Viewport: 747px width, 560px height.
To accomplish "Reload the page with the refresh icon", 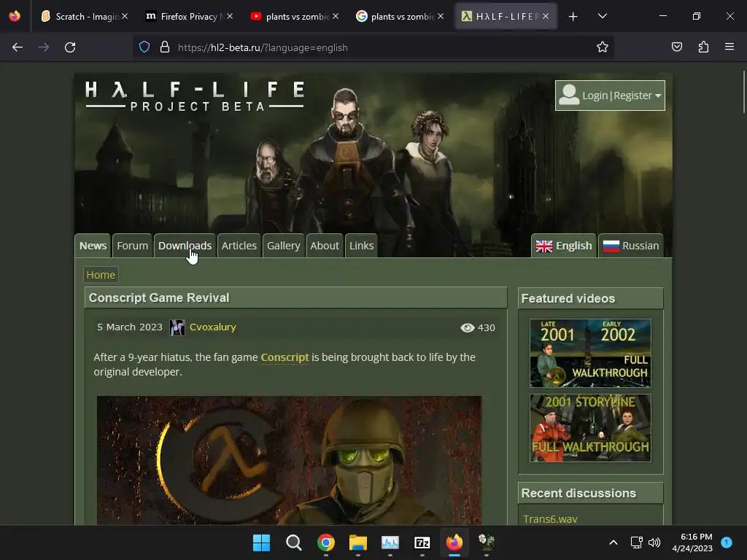I will (70, 47).
